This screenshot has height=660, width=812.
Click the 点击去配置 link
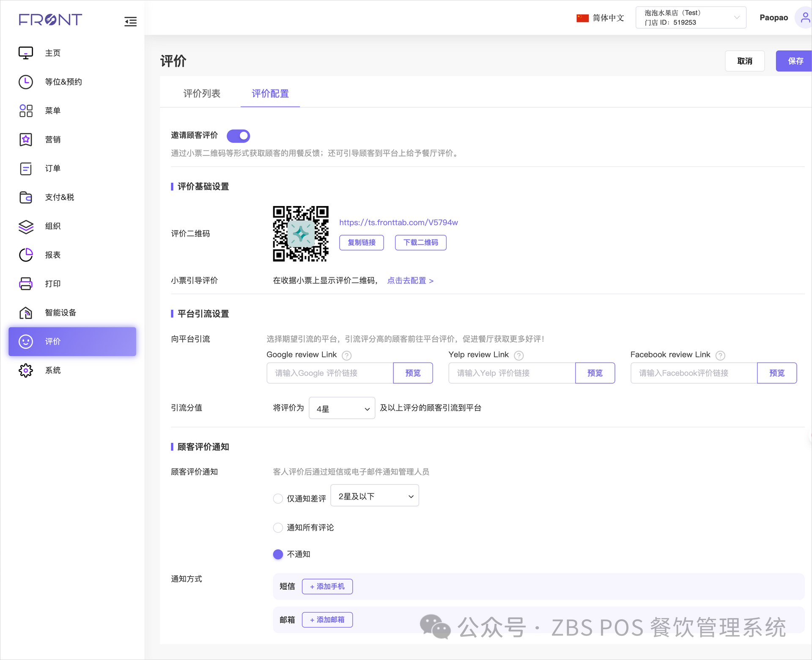point(410,280)
